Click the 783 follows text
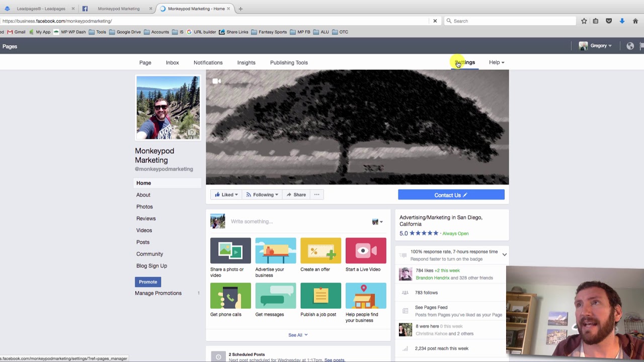Screen dimensions: 644x362 click(426, 293)
